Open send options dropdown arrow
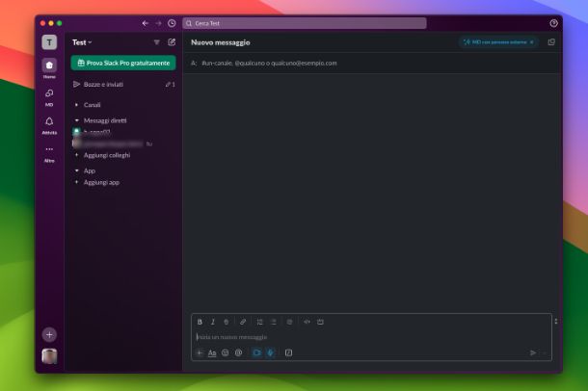Image resolution: width=588 pixels, height=391 pixels. (545, 352)
